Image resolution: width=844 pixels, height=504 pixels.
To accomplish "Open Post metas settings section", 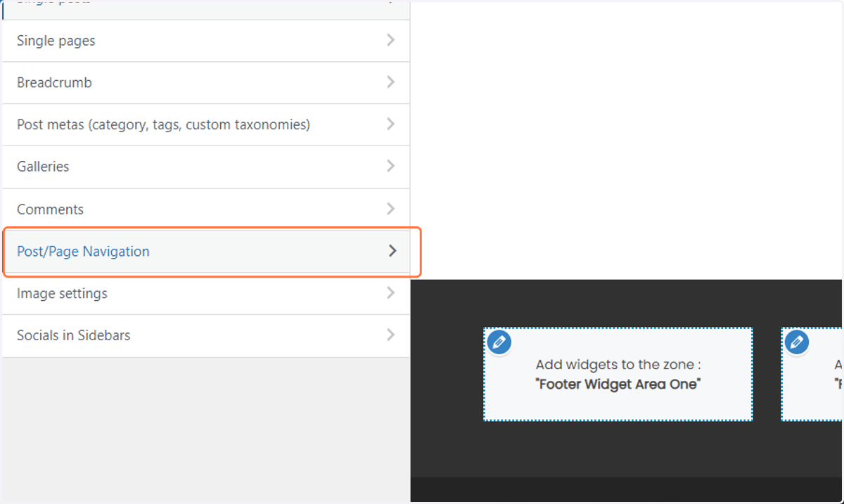I will [x=206, y=125].
